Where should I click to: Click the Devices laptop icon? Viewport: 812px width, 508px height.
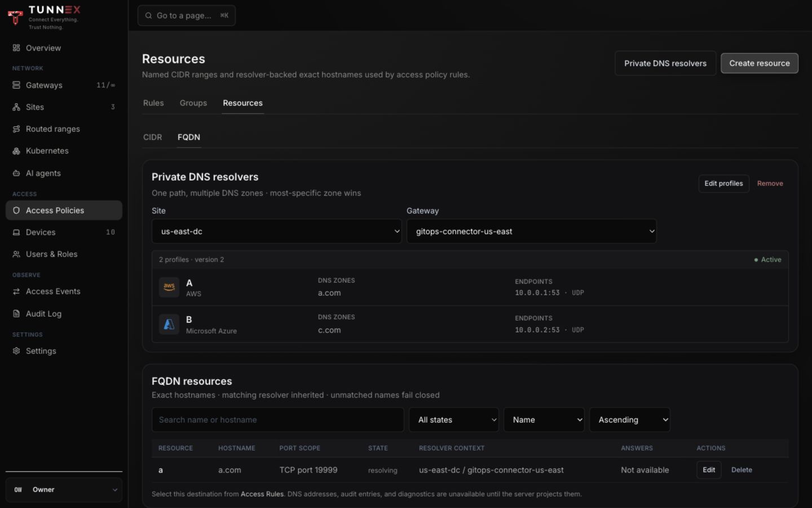pos(16,233)
